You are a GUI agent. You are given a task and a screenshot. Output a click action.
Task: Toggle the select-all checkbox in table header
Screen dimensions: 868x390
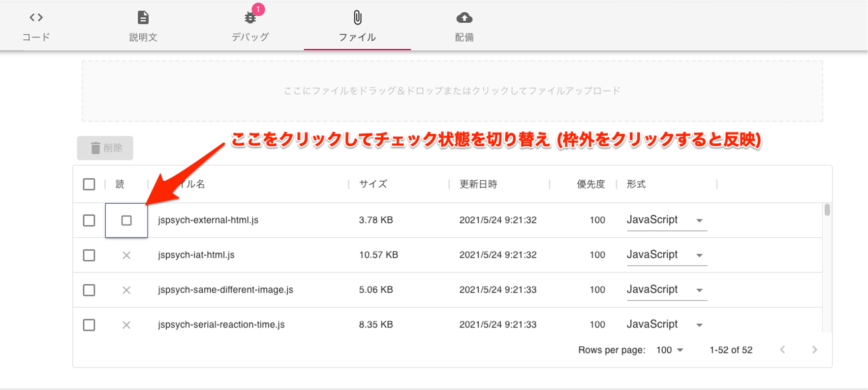point(89,184)
